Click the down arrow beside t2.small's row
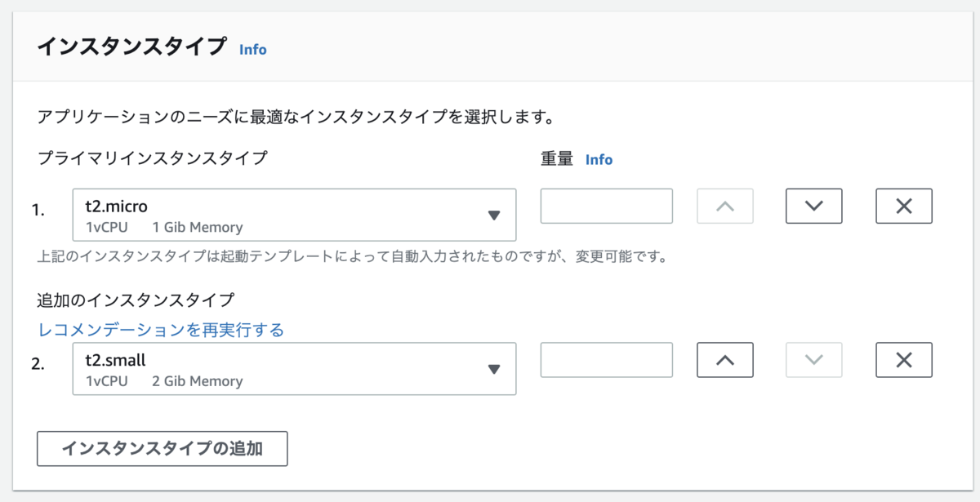The image size is (980, 502). (813, 359)
